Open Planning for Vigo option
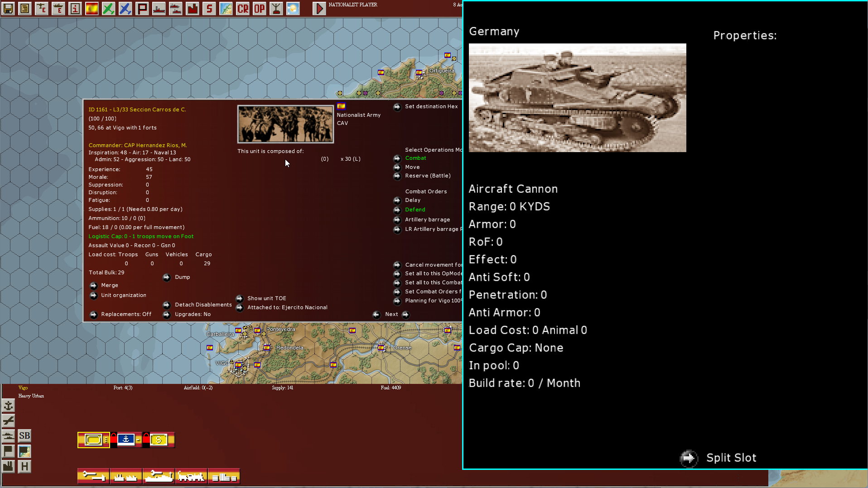 pos(397,301)
